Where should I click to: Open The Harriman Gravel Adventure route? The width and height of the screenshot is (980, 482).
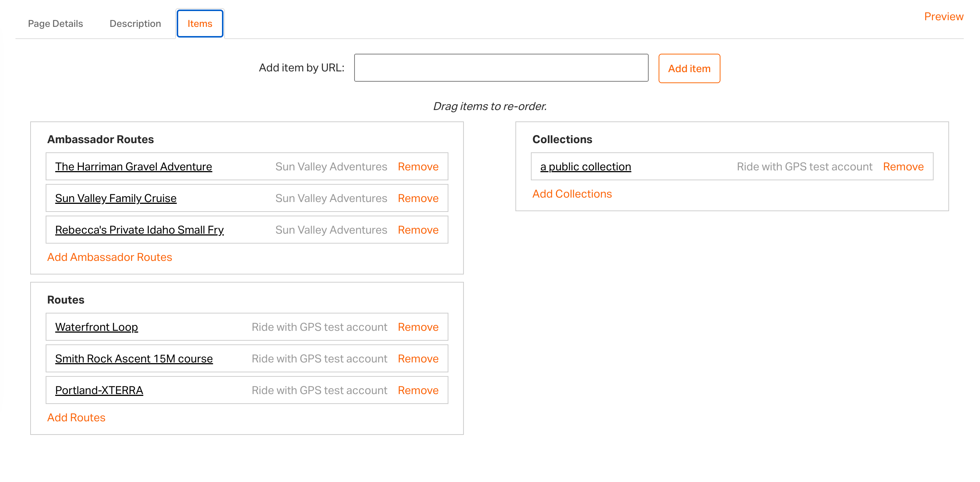click(x=134, y=167)
